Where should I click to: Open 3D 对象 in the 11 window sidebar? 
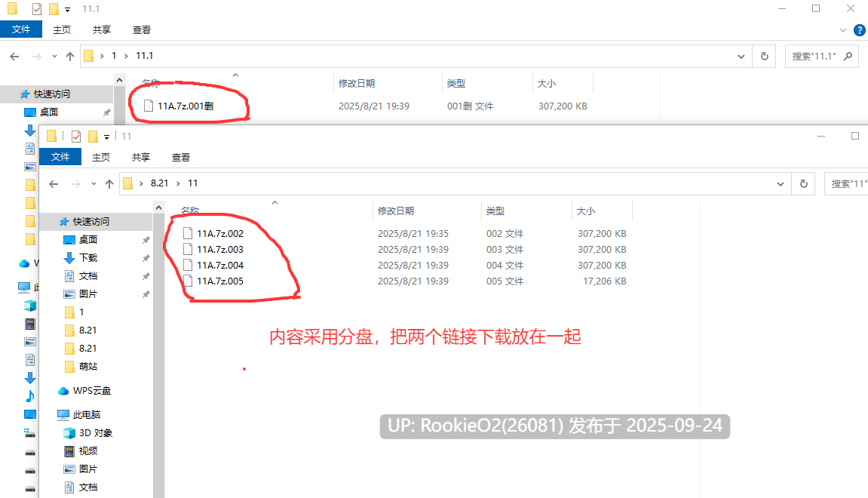pyautogui.click(x=96, y=432)
